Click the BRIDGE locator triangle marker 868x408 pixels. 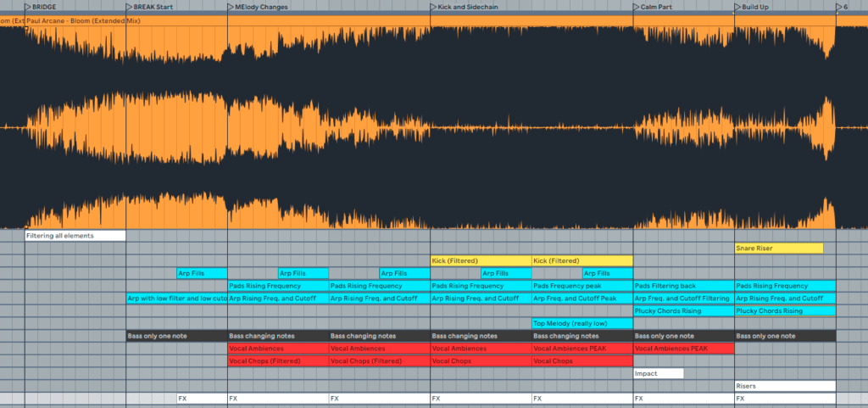coord(28,7)
